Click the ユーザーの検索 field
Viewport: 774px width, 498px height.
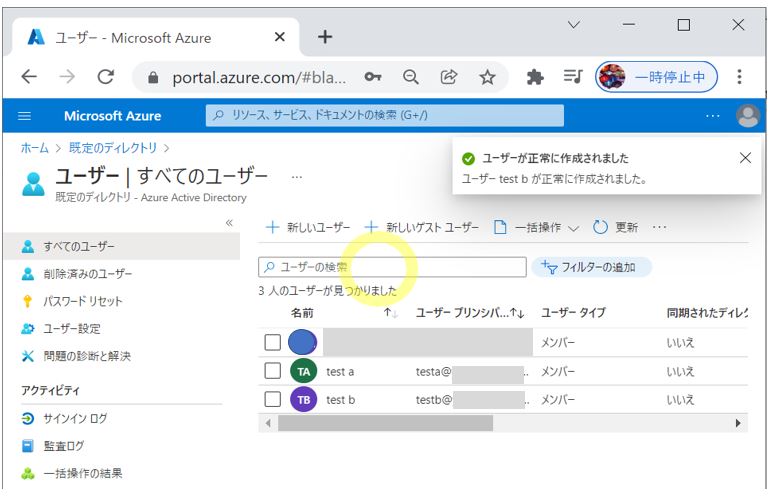click(x=392, y=267)
